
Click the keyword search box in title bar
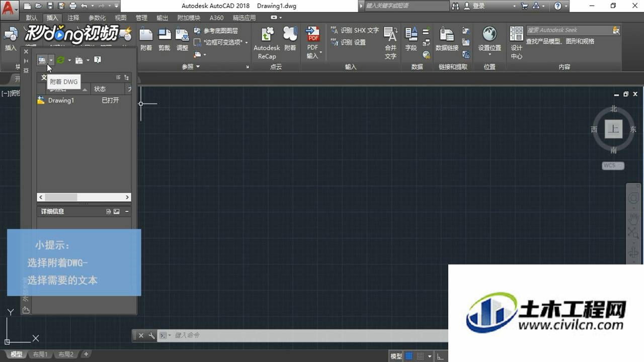(407, 6)
